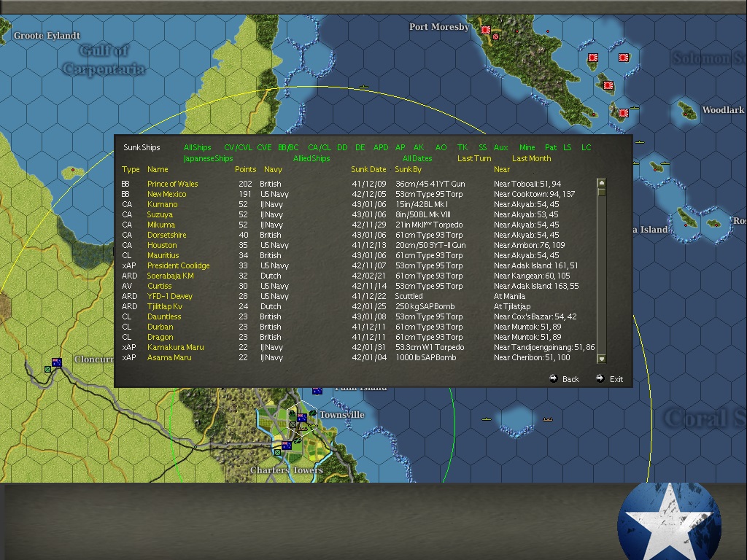The width and height of the screenshot is (747, 560).
Task: Filter sunk ships by BB/BC
Action: pyautogui.click(x=288, y=147)
